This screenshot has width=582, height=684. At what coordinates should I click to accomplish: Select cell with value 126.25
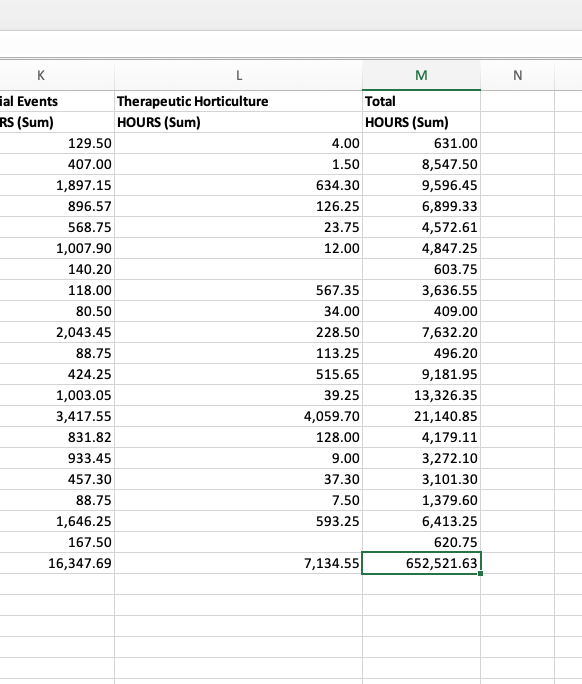point(239,206)
